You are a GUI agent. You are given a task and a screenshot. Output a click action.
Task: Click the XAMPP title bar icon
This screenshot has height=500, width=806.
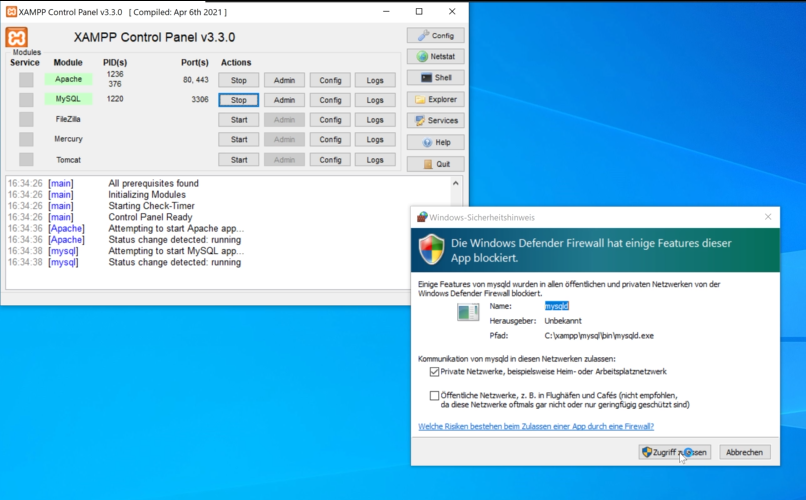click(11, 11)
